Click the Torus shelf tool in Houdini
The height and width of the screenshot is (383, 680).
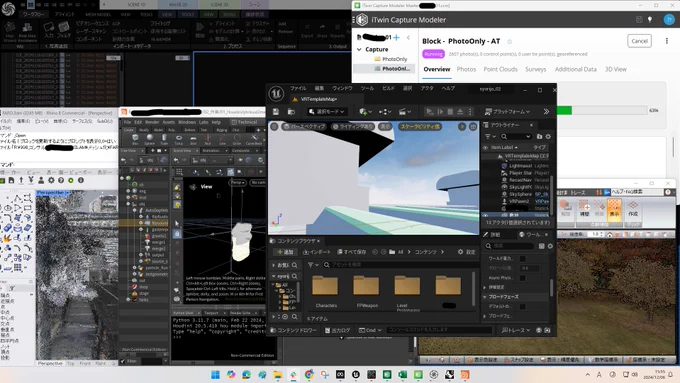pyautogui.click(x=179, y=139)
